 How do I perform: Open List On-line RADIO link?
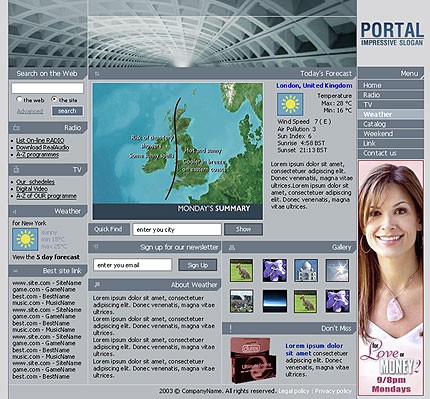[x=40, y=140]
